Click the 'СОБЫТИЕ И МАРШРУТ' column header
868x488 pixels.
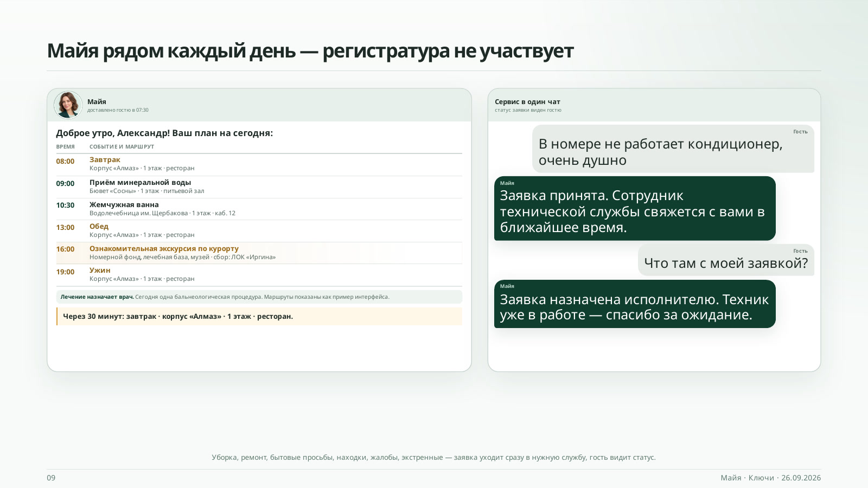click(122, 147)
